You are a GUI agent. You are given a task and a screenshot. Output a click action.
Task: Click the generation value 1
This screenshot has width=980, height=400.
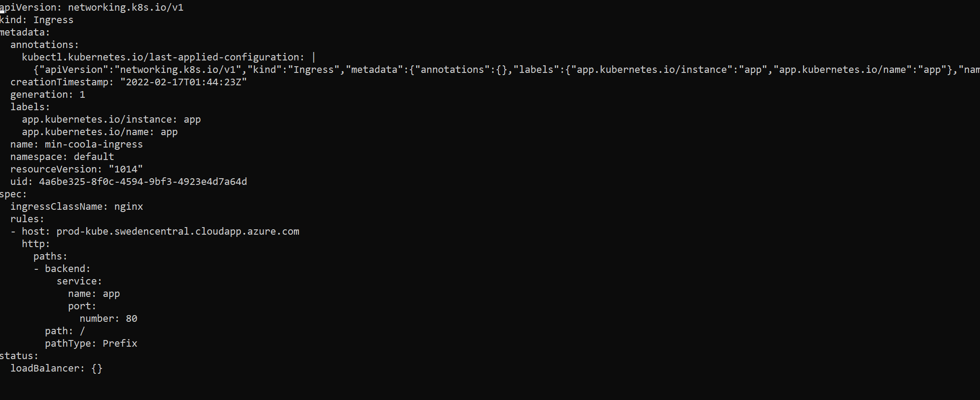point(82,95)
